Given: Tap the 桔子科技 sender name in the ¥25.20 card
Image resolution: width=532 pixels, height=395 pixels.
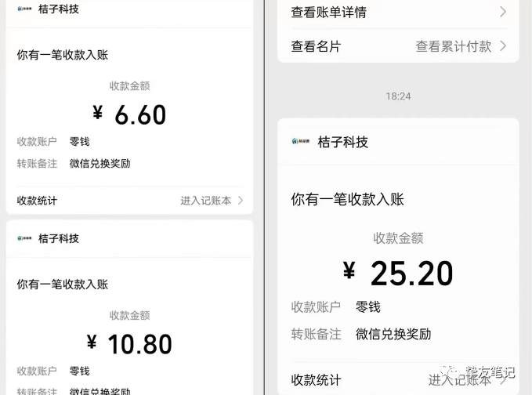Looking at the screenshot, I should 342,142.
